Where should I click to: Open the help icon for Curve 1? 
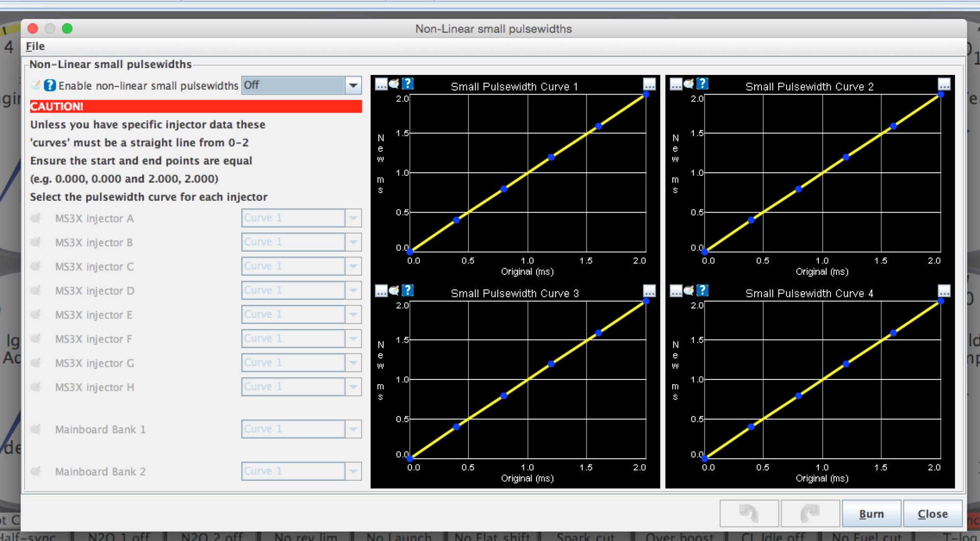408,84
